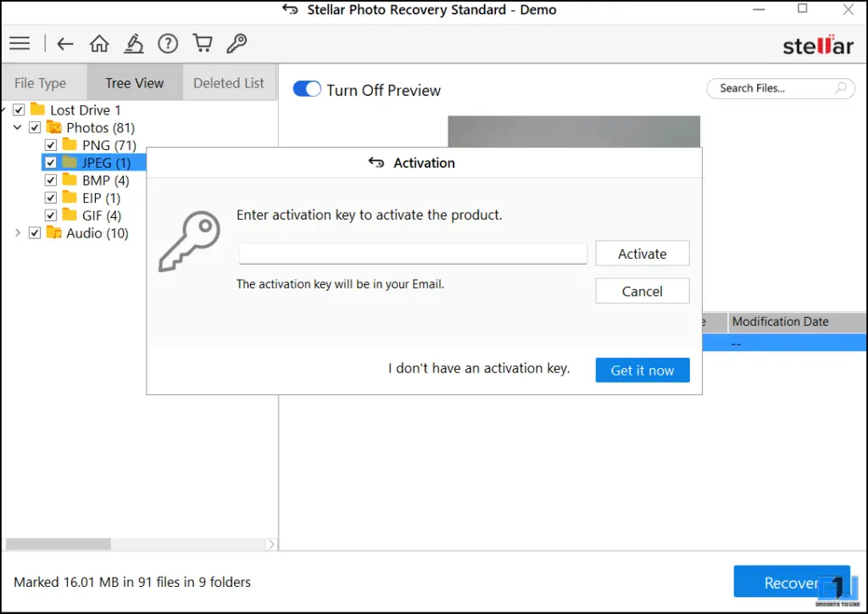The width and height of the screenshot is (868, 614).
Task: Go to the home screen icon
Action: click(99, 43)
